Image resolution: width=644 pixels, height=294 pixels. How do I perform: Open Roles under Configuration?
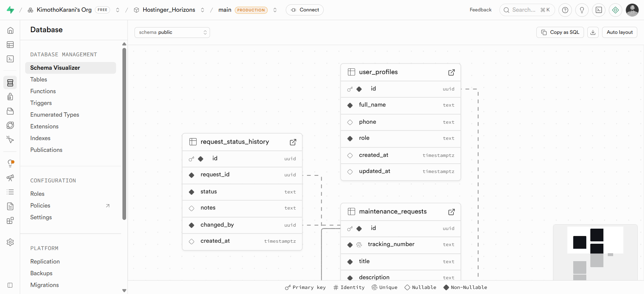37,194
